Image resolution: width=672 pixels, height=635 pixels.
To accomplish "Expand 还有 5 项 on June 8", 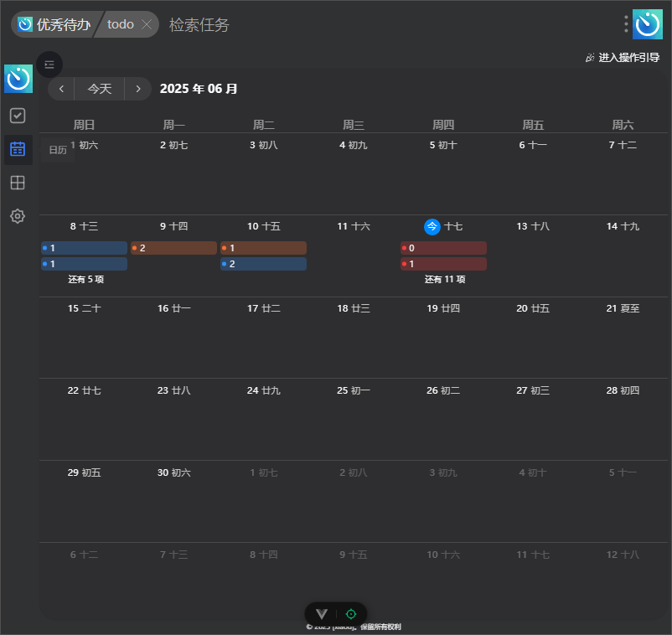I will [x=85, y=279].
